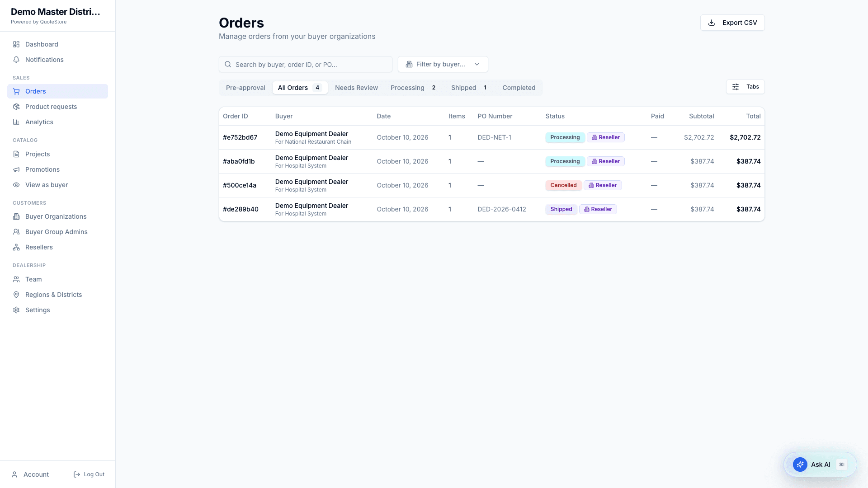Click the Team people icon
This screenshot has width=868, height=488.
[x=16, y=279]
